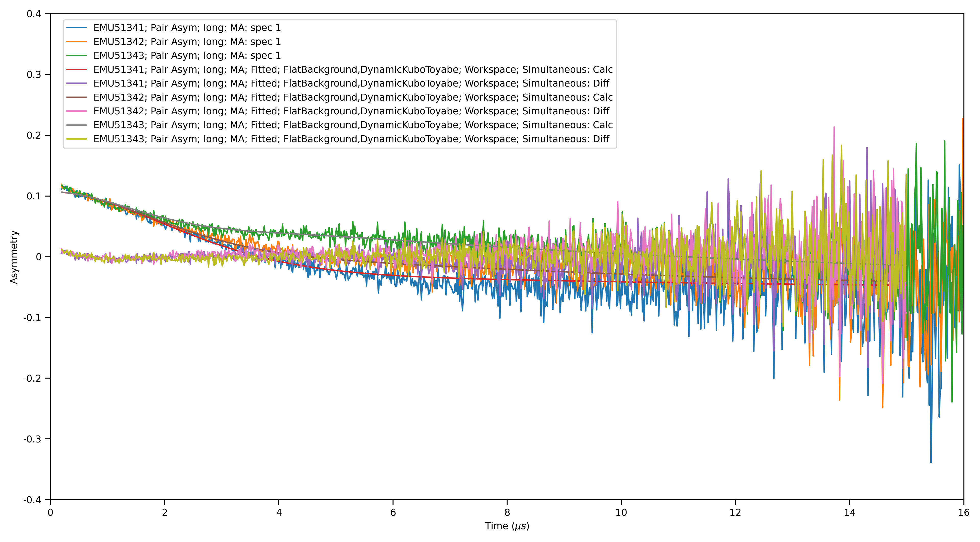Click y-axis tick label -0.4
The height and width of the screenshot is (542, 980).
coord(32,500)
